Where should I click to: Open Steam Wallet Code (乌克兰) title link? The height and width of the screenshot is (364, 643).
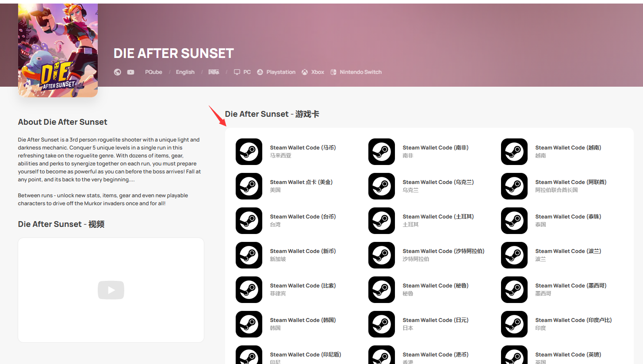pyautogui.click(x=438, y=182)
